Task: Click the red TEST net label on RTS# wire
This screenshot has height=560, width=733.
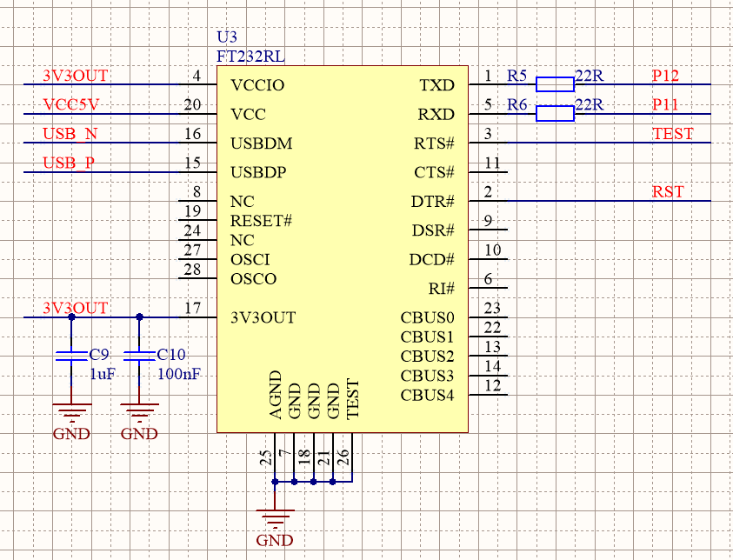Action: pos(673,134)
